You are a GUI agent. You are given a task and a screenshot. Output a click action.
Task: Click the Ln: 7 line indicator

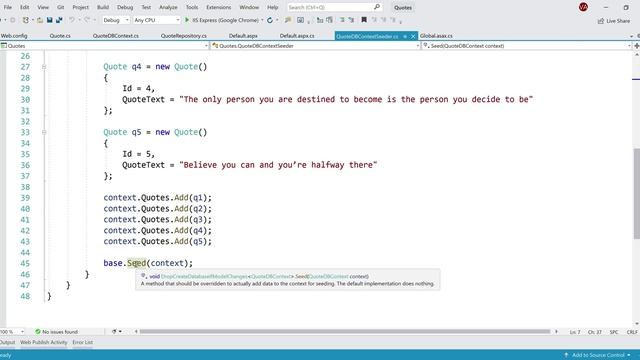tap(575, 332)
